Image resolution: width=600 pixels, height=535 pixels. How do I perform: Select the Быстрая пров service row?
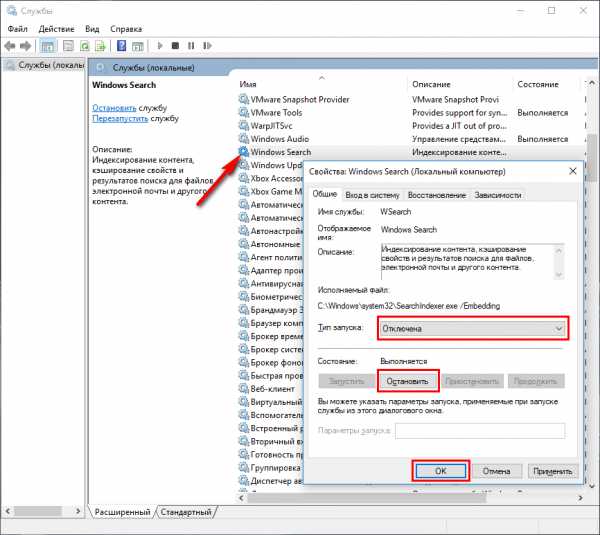[271, 376]
